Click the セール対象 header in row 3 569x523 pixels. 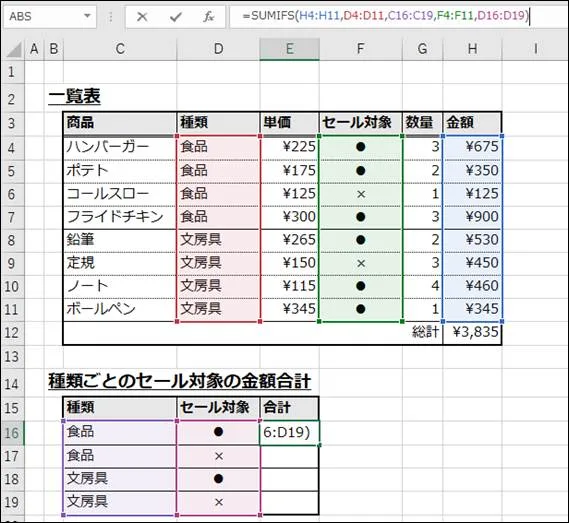(361, 123)
